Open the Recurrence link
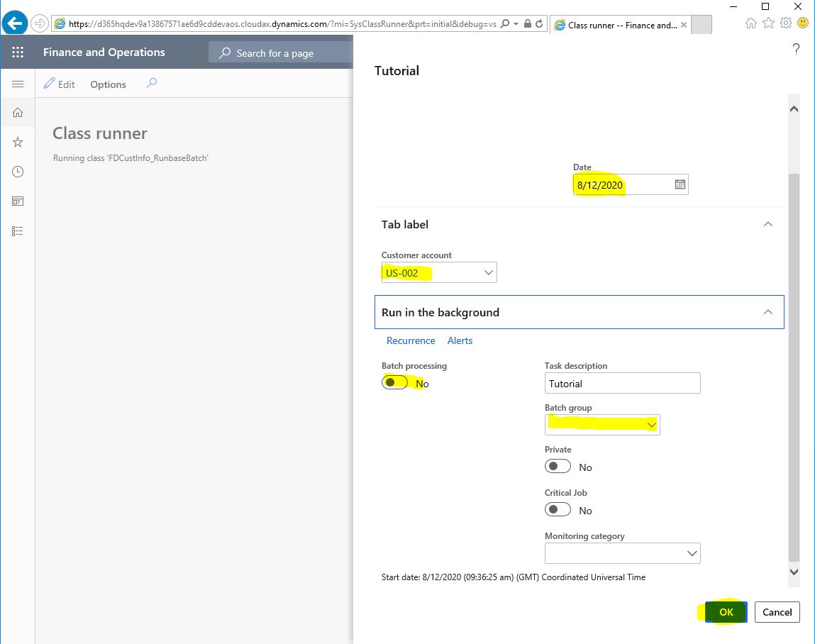 coord(411,340)
